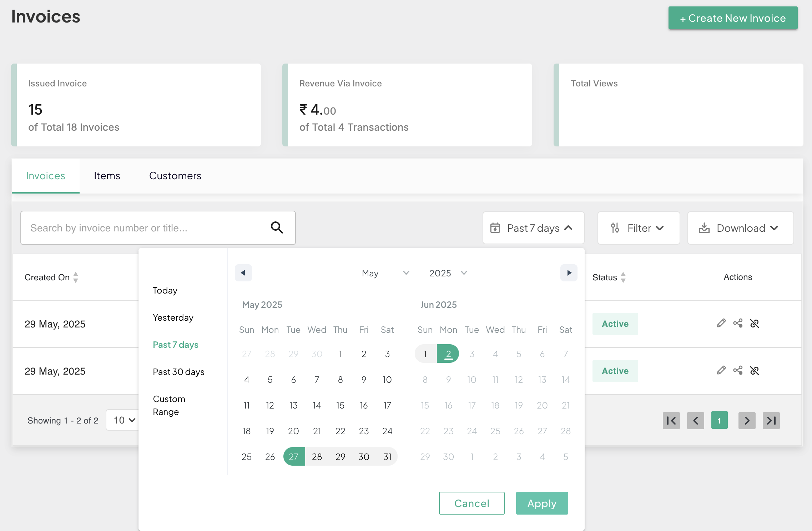
Task: Sort by Created On column
Action: click(76, 277)
